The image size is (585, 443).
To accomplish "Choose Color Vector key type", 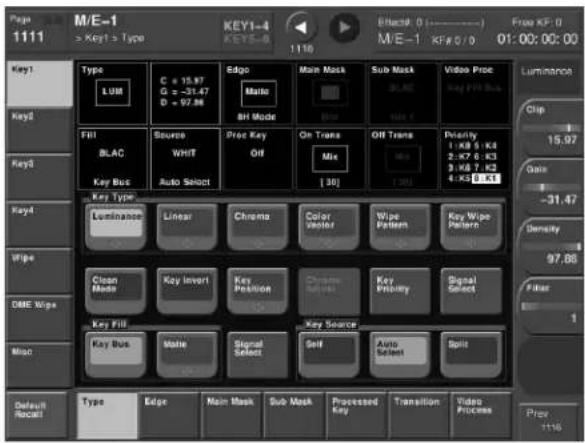I will coord(329,227).
